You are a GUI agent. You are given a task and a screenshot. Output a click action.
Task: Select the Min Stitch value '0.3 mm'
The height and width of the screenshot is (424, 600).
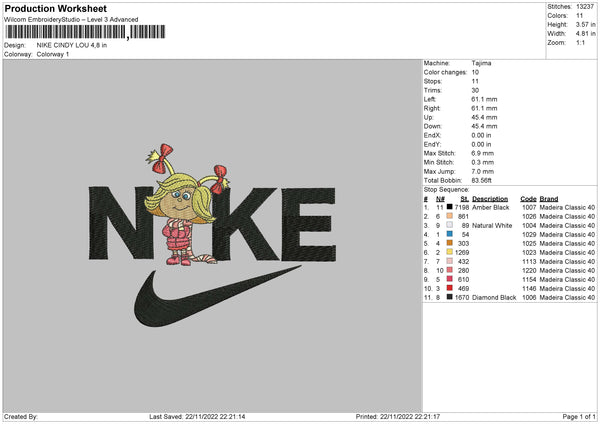(482, 162)
